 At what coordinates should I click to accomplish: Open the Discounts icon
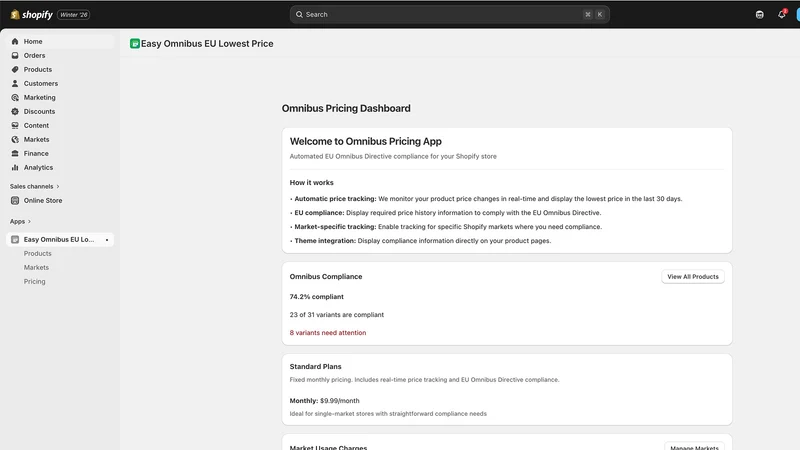(15, 111)
